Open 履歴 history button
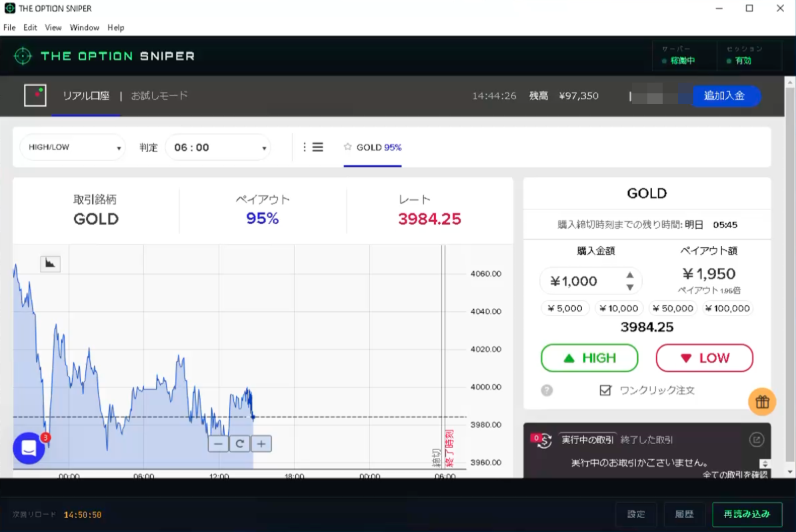796x532 pixels. (684, 514)
